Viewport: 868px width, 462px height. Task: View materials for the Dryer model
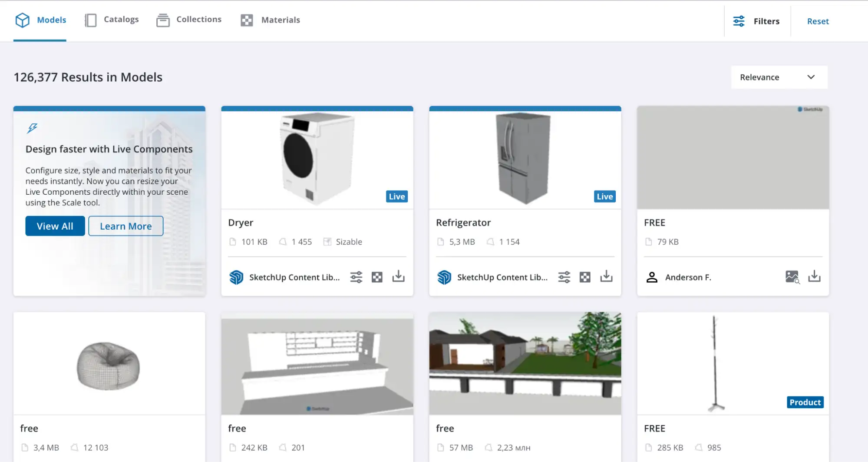pyautogui.click(x=377, y=277)
